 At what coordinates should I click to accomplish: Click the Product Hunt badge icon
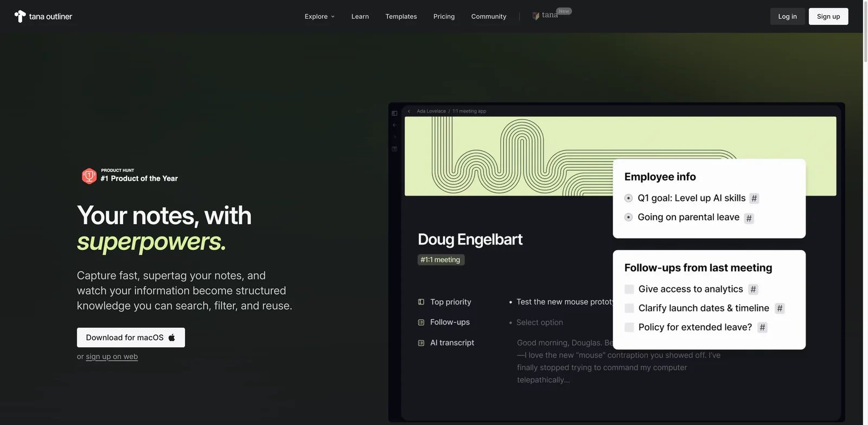point(89,176)
